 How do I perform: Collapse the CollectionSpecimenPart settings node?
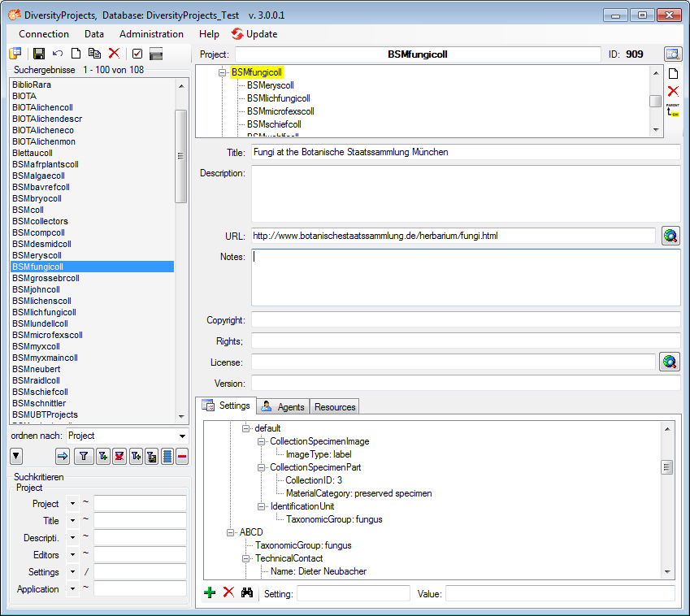pos(262,467)
